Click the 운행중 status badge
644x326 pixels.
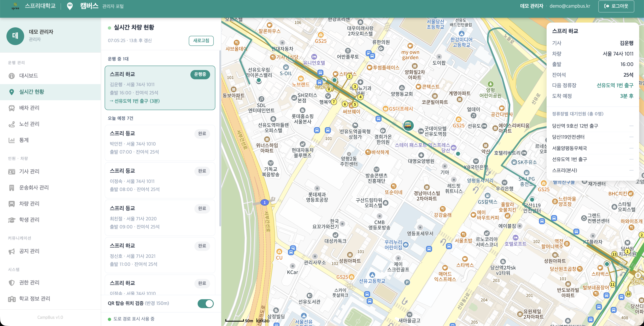(x=200, y=74)
